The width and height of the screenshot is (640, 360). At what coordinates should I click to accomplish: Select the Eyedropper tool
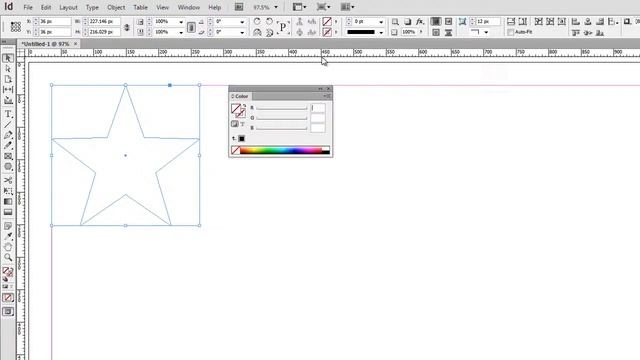tap(8, 236)
